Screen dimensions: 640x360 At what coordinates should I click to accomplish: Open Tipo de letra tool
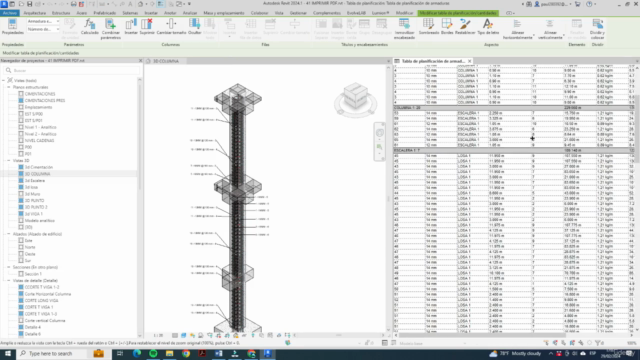click(488, 27)
